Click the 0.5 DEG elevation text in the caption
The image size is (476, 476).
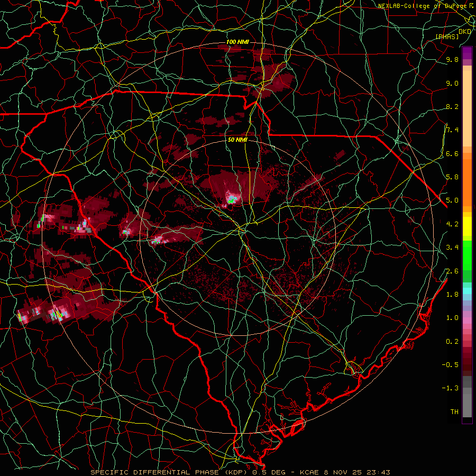pyautogui.click(x=270, y=472)
